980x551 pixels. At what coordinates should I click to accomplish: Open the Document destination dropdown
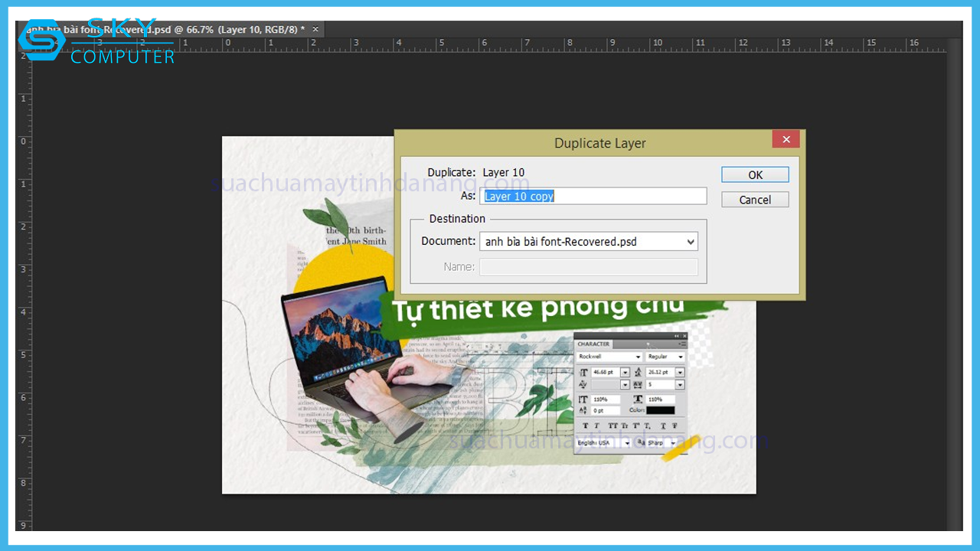click(588, 242)
